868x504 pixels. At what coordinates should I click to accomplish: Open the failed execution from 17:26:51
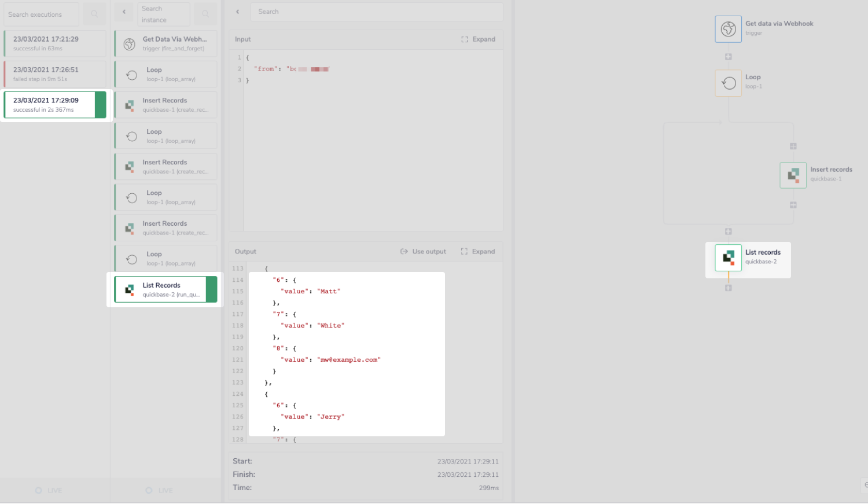click(54, 74)
